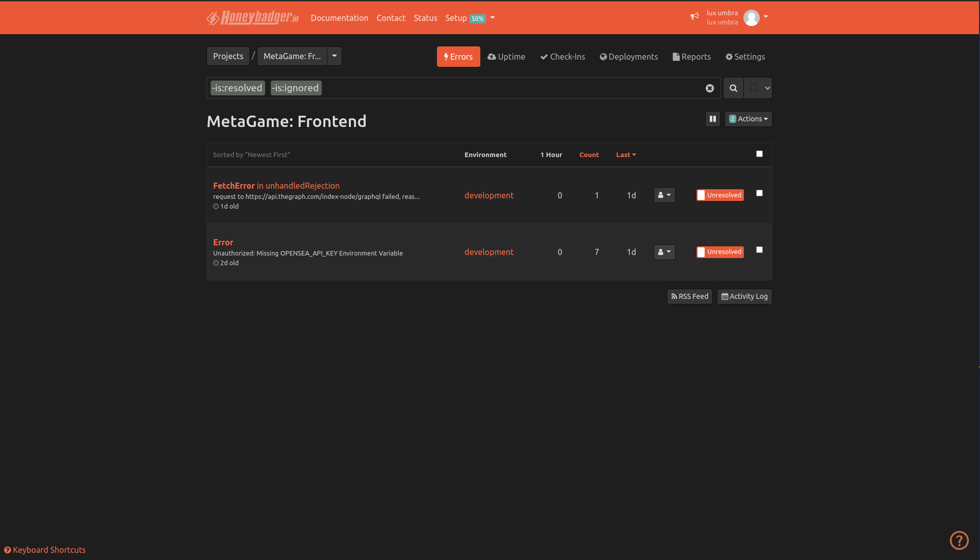View the Activity Log
Viewport: 980px width, 560px height.
(x=744, y=296)
